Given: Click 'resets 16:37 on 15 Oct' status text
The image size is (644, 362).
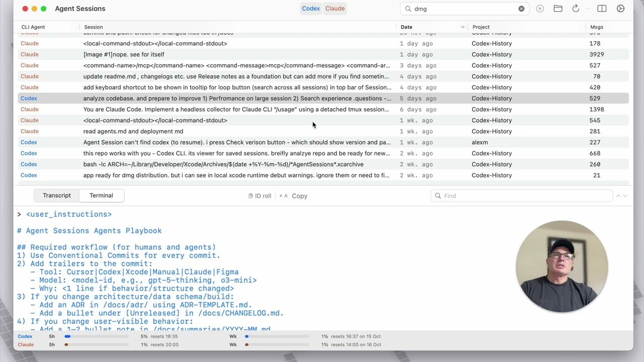Looking at the screenshot, I should (356, 336).
